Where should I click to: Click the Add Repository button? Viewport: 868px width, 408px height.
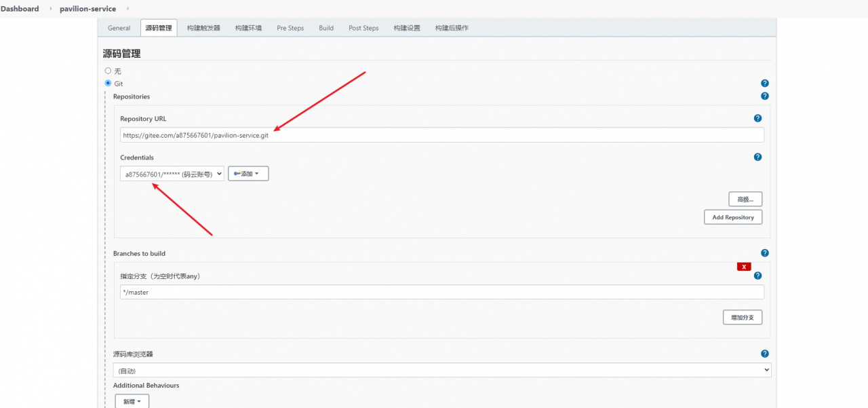click(x=733, y=217)
